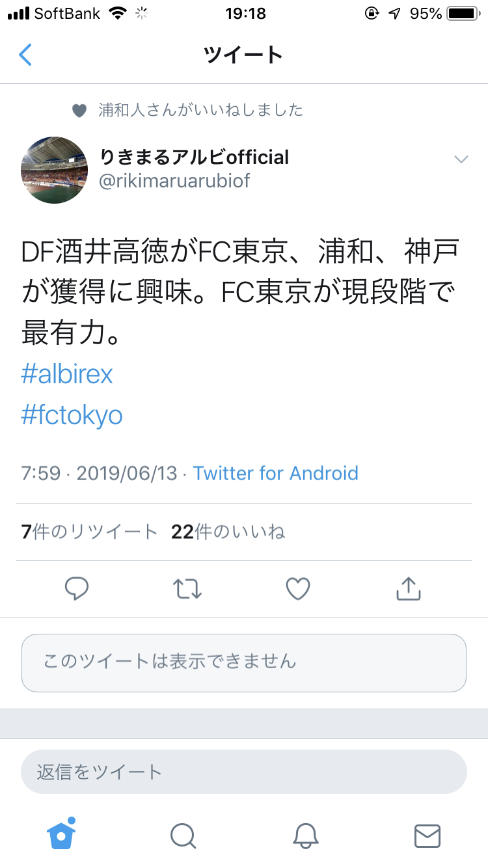Tap the @rikimaruarubiof username handle

[x=174, y=180]
